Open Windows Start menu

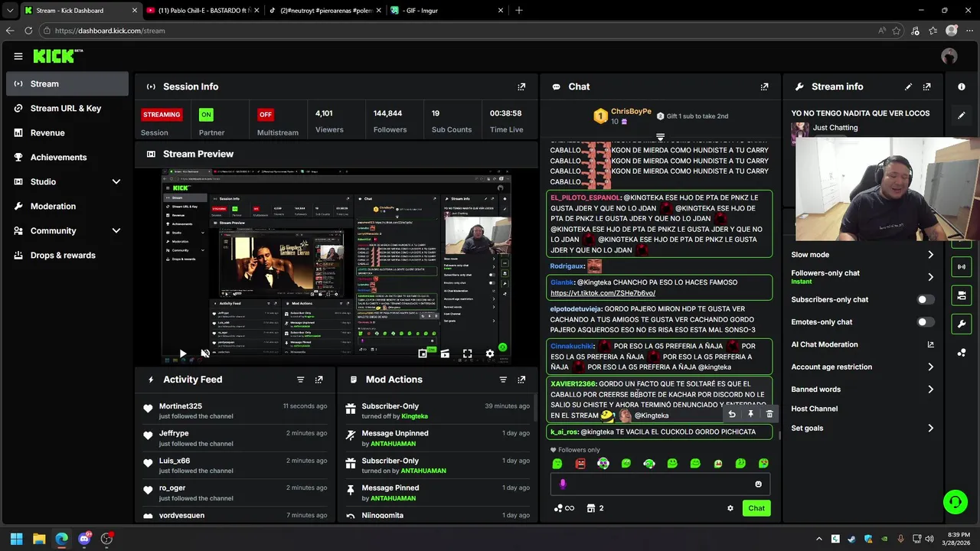pyautogui.click(x=16, y=539)
